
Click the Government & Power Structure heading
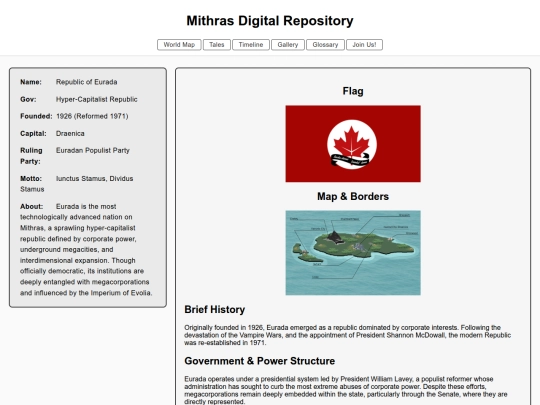coord(260,361)
